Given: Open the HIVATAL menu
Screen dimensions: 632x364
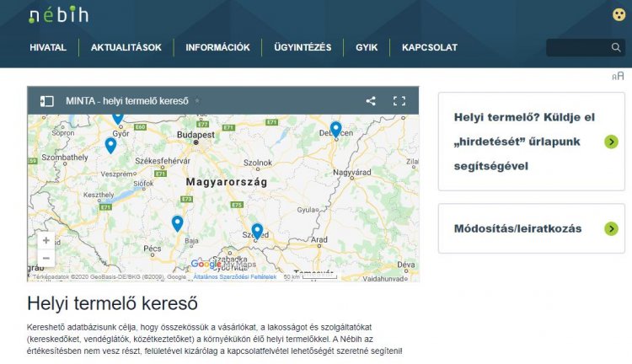Looking at the screenshot, I should tap(48, 48).
